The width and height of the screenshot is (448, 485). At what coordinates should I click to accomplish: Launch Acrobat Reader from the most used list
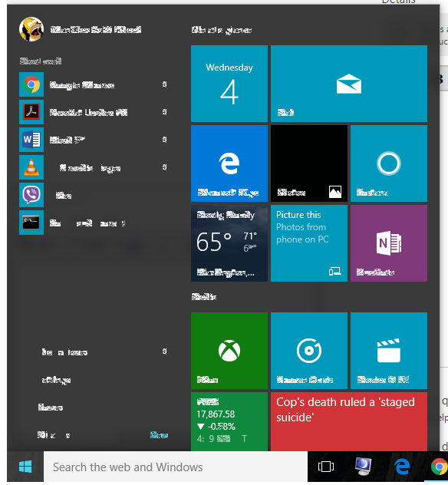click(x=93, y=112)
